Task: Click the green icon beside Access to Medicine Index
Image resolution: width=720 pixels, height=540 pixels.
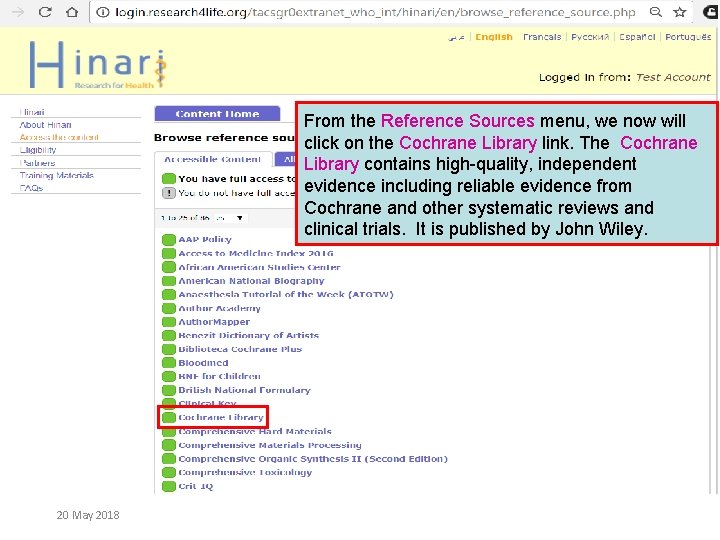Action: (169, 253)
